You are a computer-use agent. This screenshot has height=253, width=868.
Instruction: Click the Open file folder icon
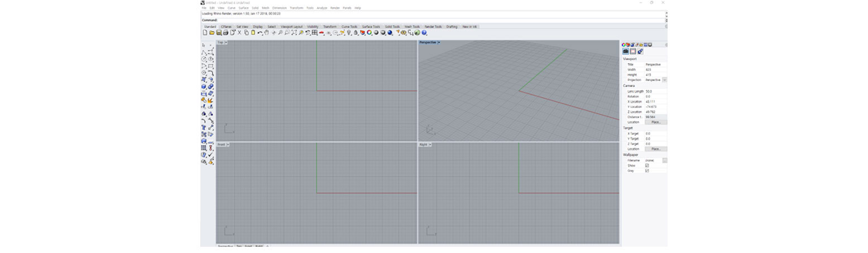(x=212, y=33)
